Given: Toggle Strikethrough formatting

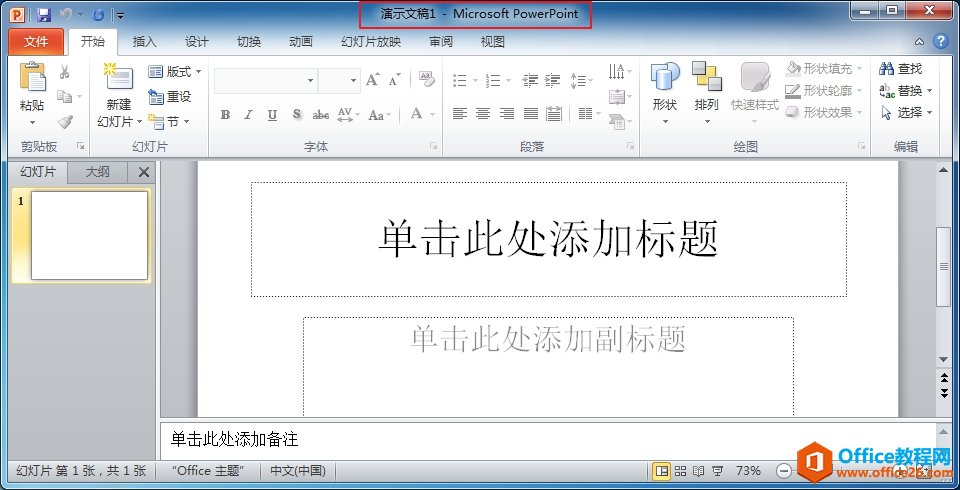Looking at the screenshot, I should tap(320, 115).
